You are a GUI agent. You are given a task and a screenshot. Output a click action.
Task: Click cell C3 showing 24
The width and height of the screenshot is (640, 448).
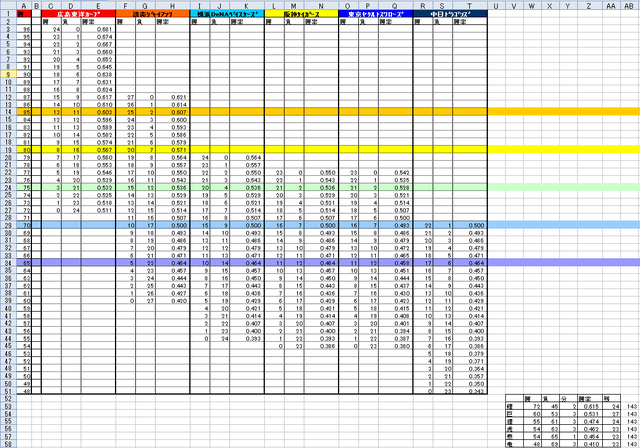click(x=51, y=29)
